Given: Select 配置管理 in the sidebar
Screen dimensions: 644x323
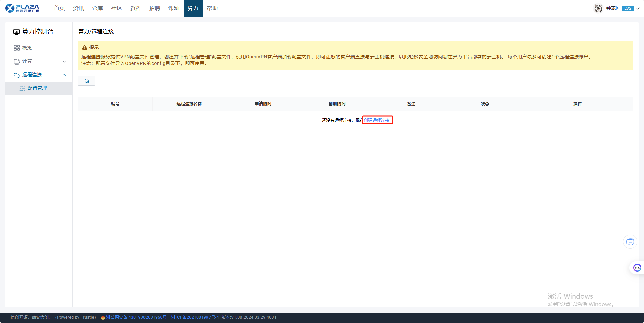Looking at the screenshot, I should [37, 88].
